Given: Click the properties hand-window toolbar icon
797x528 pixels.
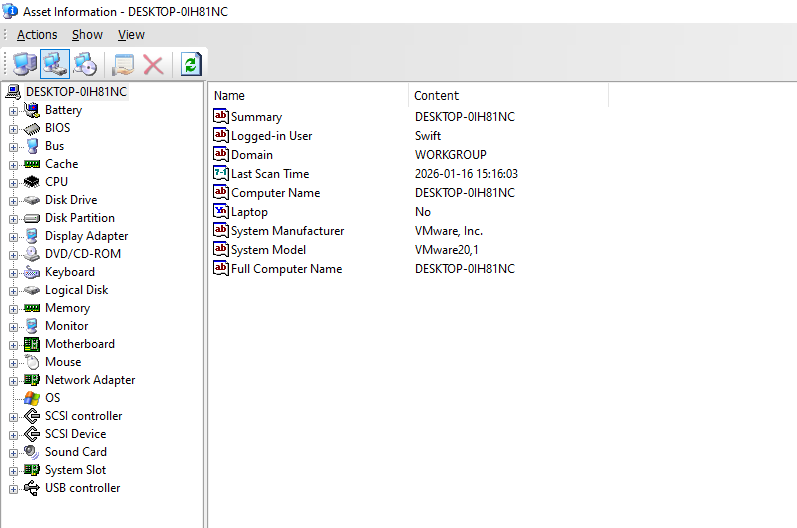Looking at the screenshot, I should [123, 65].
